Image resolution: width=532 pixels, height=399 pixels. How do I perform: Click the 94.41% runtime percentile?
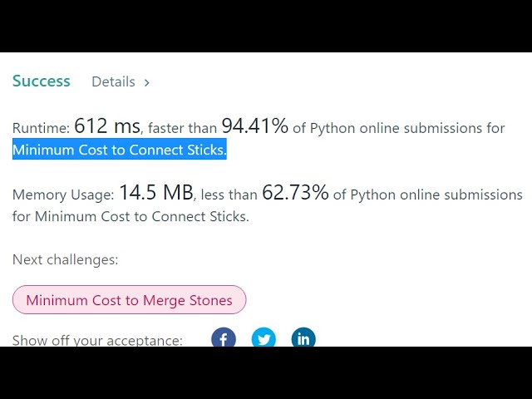tap(254, 126)
